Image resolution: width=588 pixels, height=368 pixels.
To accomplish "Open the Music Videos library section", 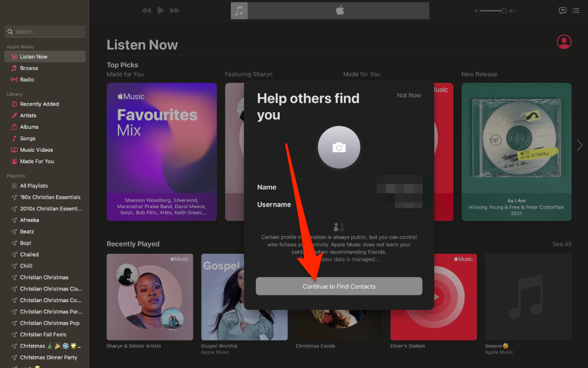I will (45, 150).
